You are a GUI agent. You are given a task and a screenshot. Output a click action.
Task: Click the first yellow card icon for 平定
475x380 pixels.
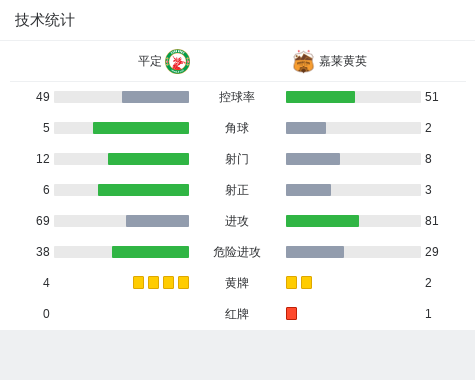pos(138,282)
